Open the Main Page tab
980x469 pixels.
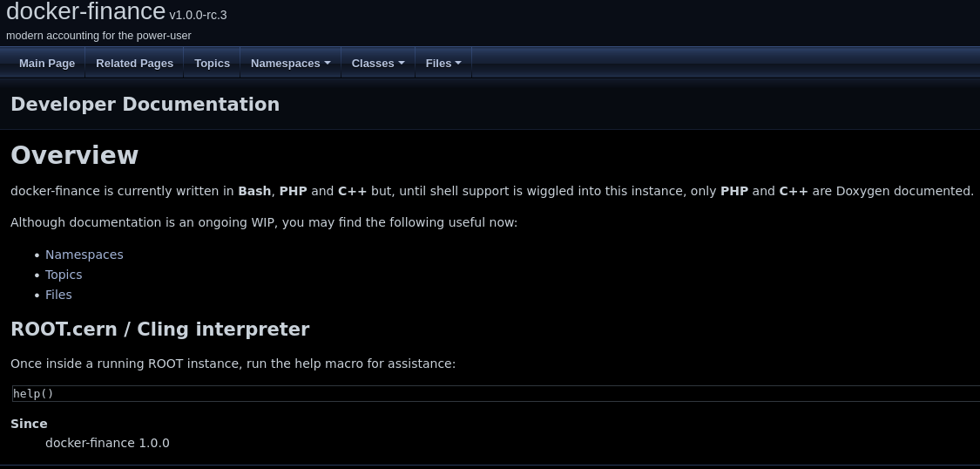click(x=47, y=63)
